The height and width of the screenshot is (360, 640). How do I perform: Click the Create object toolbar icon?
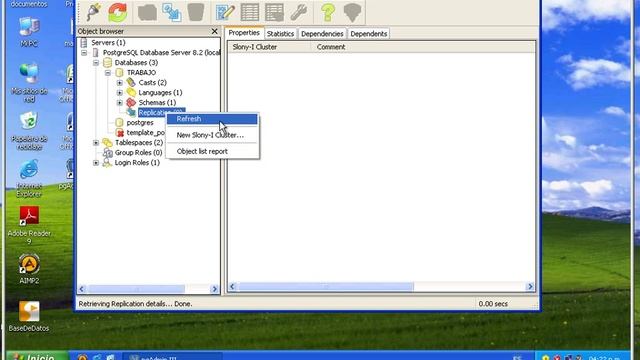172,12
